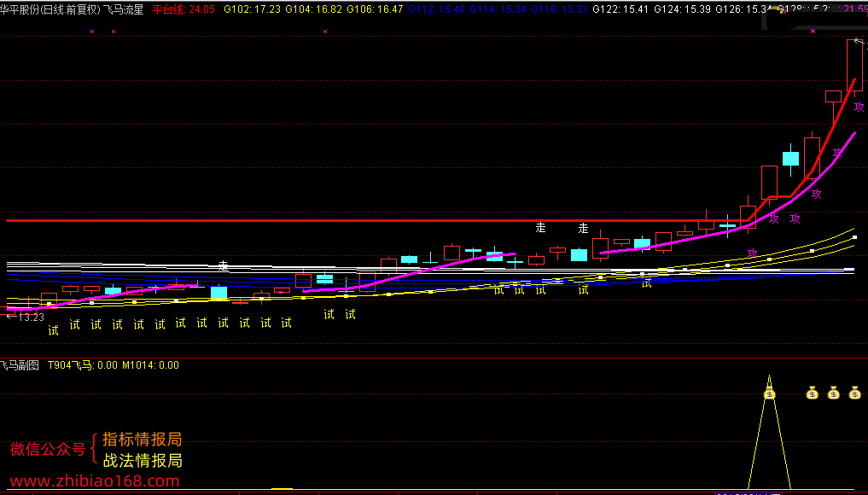
Task: Select the T904飞马: 0.00 readout
Action: (83, 365)
